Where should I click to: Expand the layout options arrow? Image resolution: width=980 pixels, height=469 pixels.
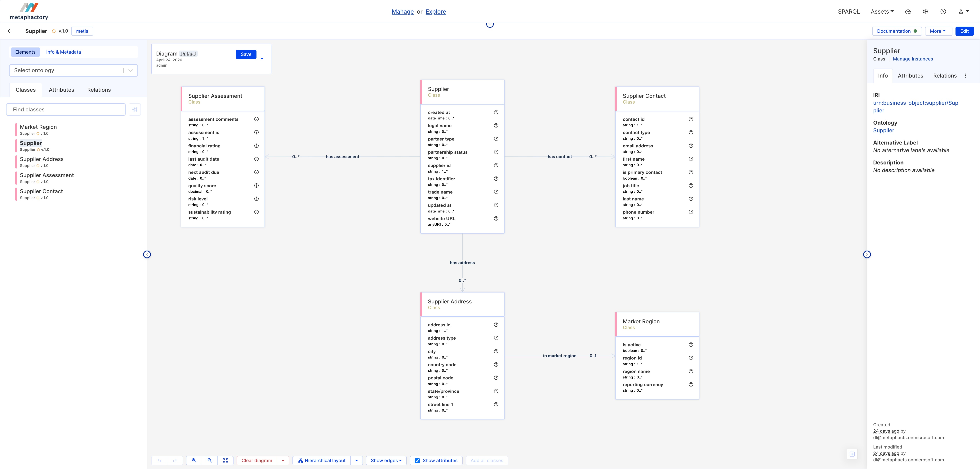(356, 461)
